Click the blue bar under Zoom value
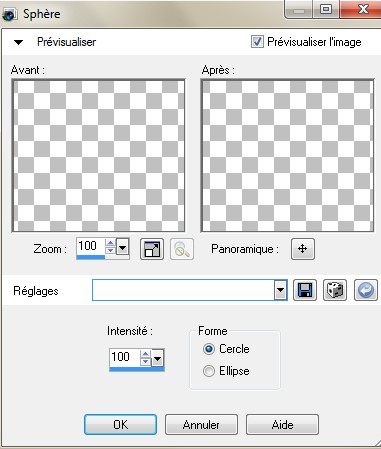Image resolution: width=381 pixels, height=449 pixels. 91,257
